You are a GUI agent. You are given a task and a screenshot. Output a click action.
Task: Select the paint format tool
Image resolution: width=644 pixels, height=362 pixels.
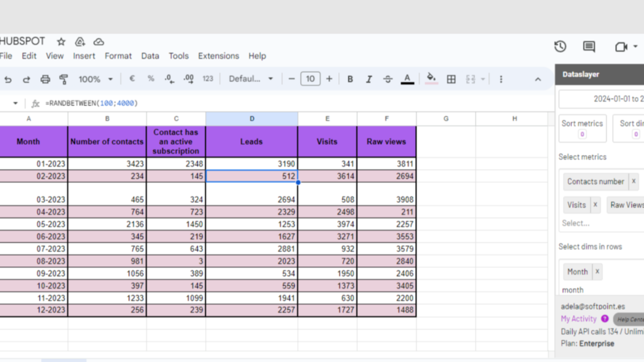coord(63,80)
